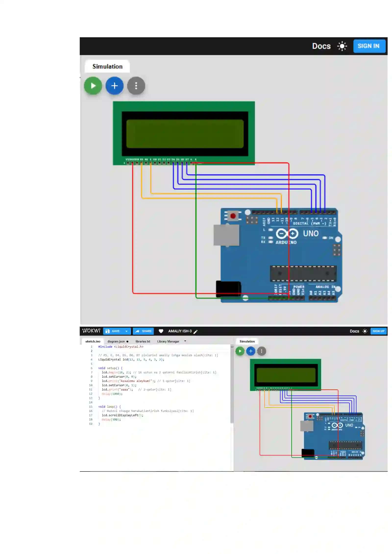Click the black power jack on the large Arduino
The width and height of the screenshot is (392, 554).
click(228, 289)
